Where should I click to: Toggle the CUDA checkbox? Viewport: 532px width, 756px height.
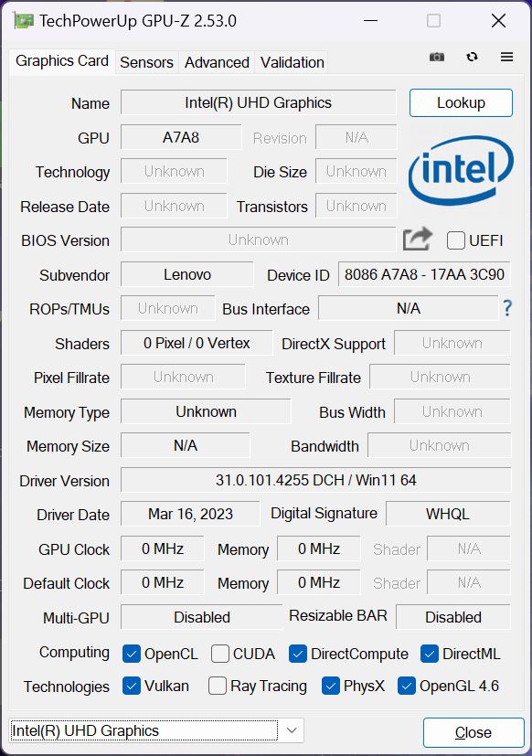coord(220,654)
